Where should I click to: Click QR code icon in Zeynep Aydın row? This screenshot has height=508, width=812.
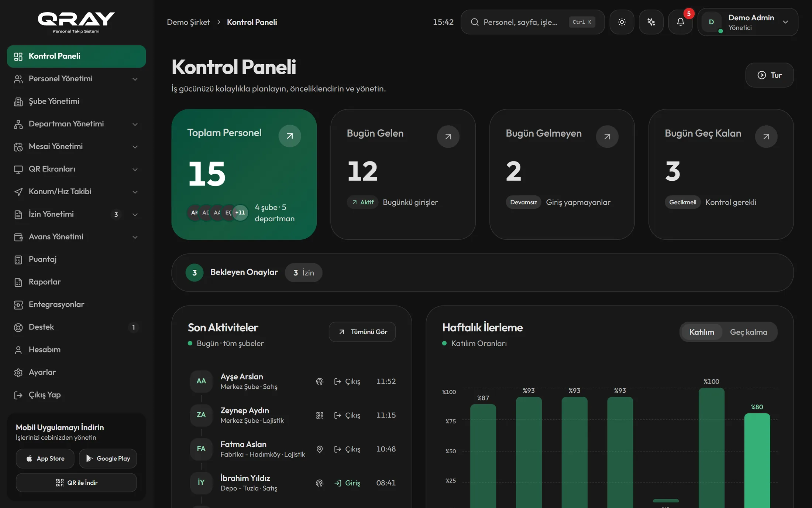(320, 415)
